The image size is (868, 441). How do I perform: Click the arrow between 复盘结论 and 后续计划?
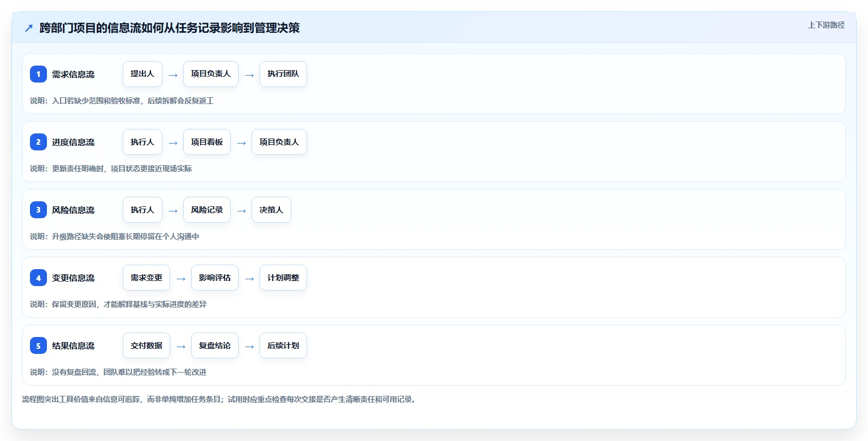[249, 346]
